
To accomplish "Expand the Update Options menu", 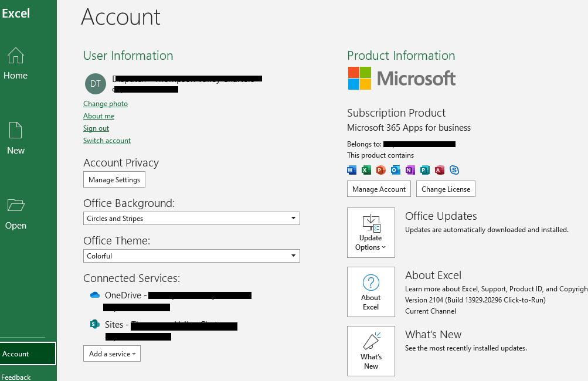I will click(x=371, y=233).
